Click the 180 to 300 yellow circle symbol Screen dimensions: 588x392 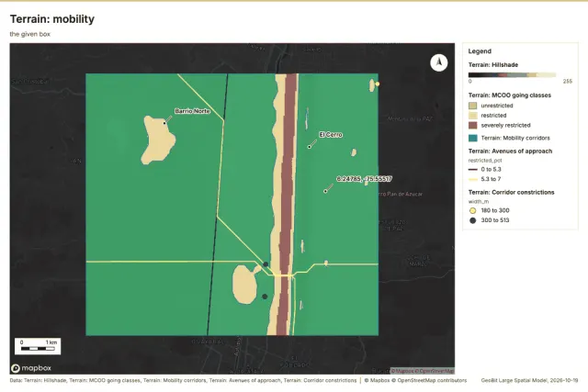pos(473,210)
